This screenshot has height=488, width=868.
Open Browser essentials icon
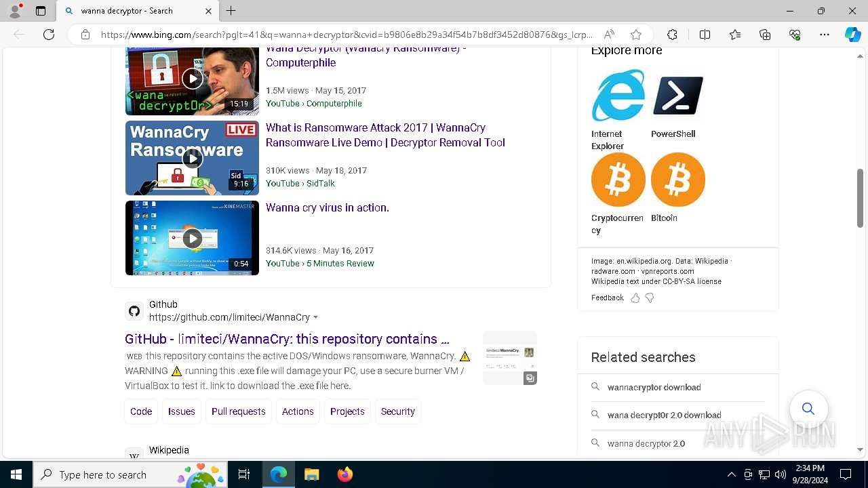795,35
